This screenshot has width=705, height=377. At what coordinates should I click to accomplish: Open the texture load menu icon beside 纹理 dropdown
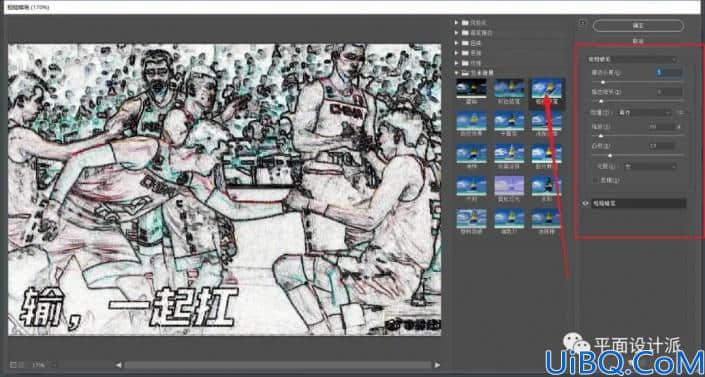[x=680, y=113]
